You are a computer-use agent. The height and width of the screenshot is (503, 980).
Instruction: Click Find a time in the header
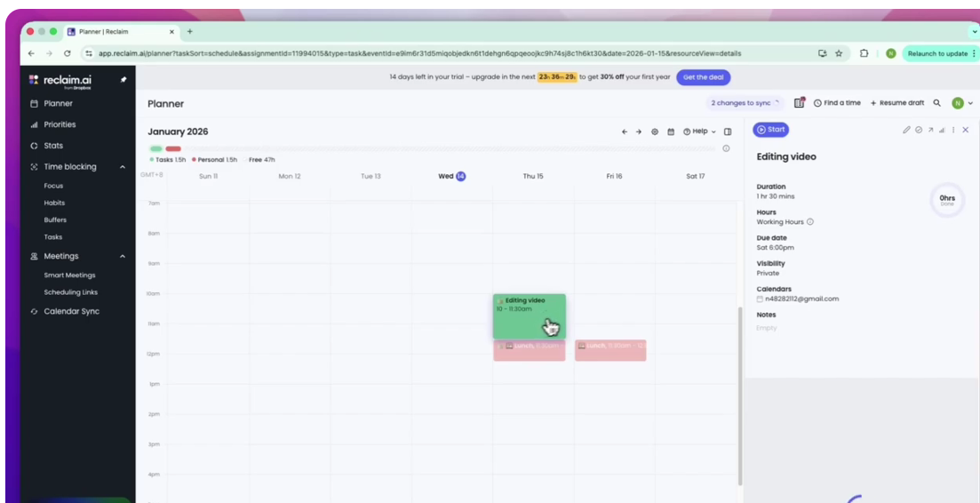(x=837, y=103)
